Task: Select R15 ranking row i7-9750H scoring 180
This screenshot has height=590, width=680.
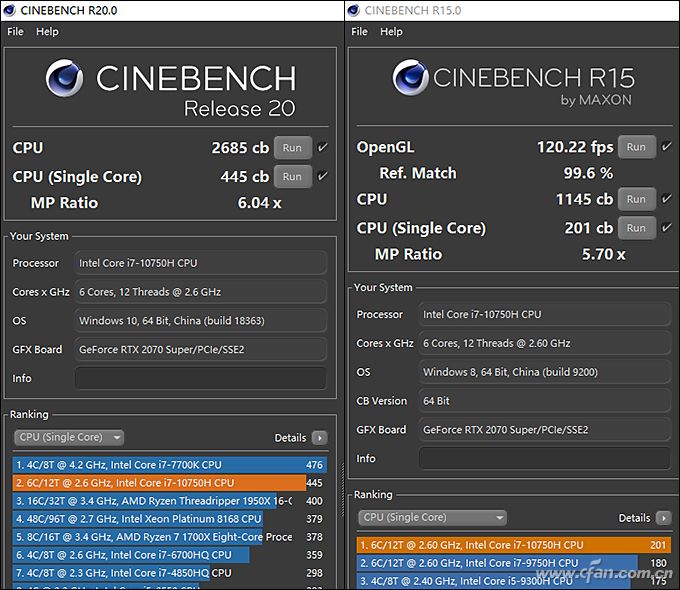Action: point(513,563)
